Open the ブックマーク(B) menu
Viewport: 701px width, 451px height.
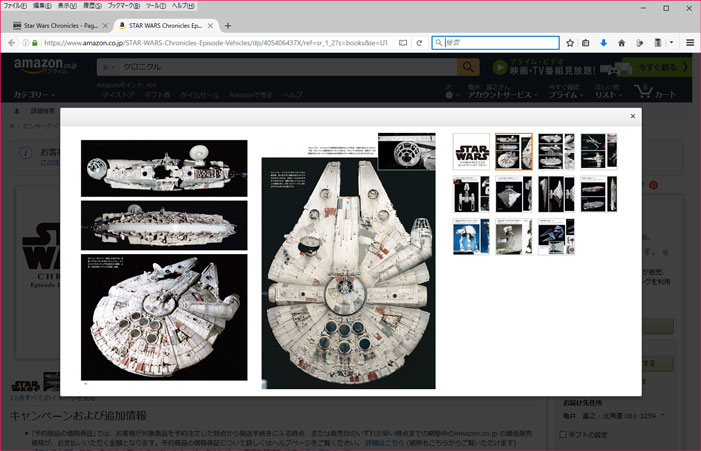point(124,6)
